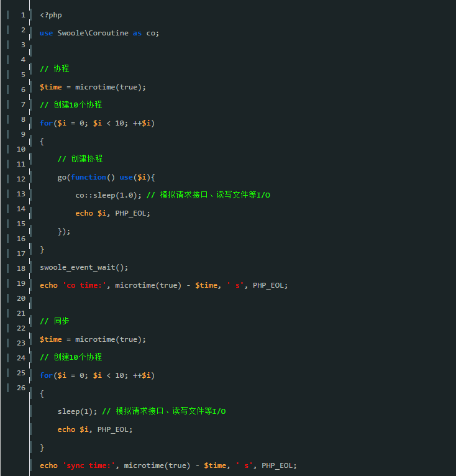Image resolution: width=456 pixels, height=476 pixels.
Task: Click line number 16 in gutter
Action: (x=21, y=239)
